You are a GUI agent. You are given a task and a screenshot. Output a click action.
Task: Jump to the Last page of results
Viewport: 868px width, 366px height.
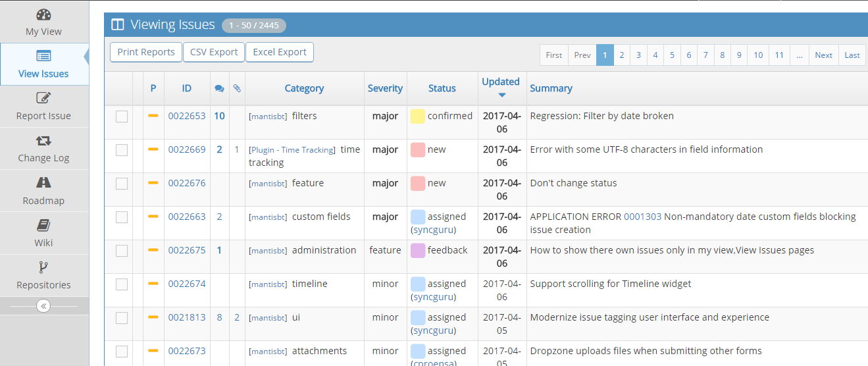point(852,55)
